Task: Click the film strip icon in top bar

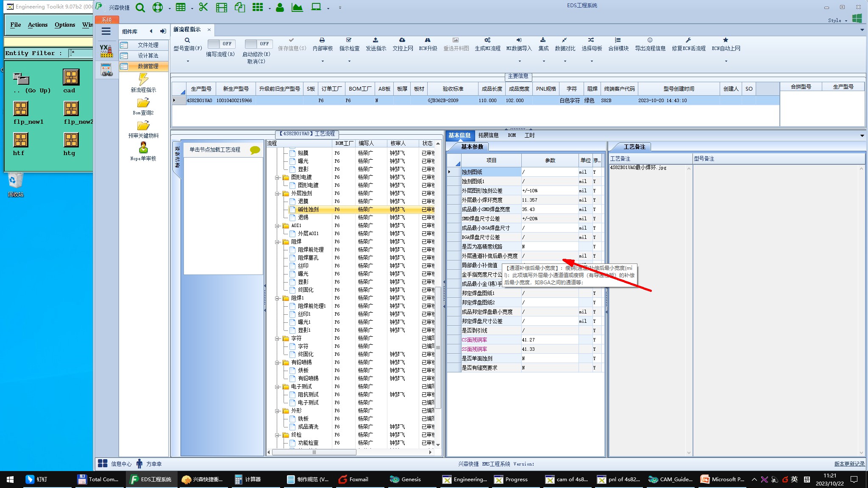Action: (222, 7)
